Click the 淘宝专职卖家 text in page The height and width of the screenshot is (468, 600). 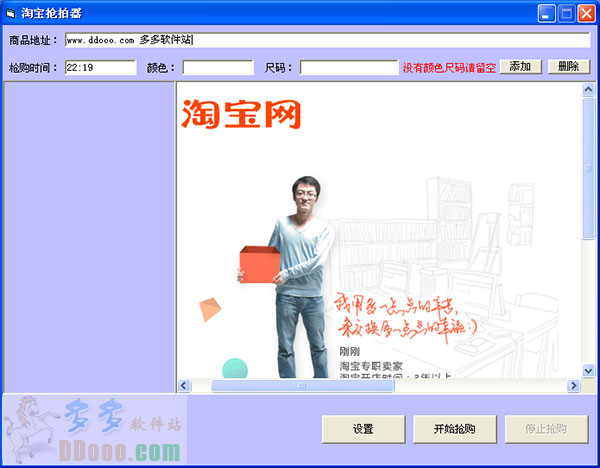(371, 366)
